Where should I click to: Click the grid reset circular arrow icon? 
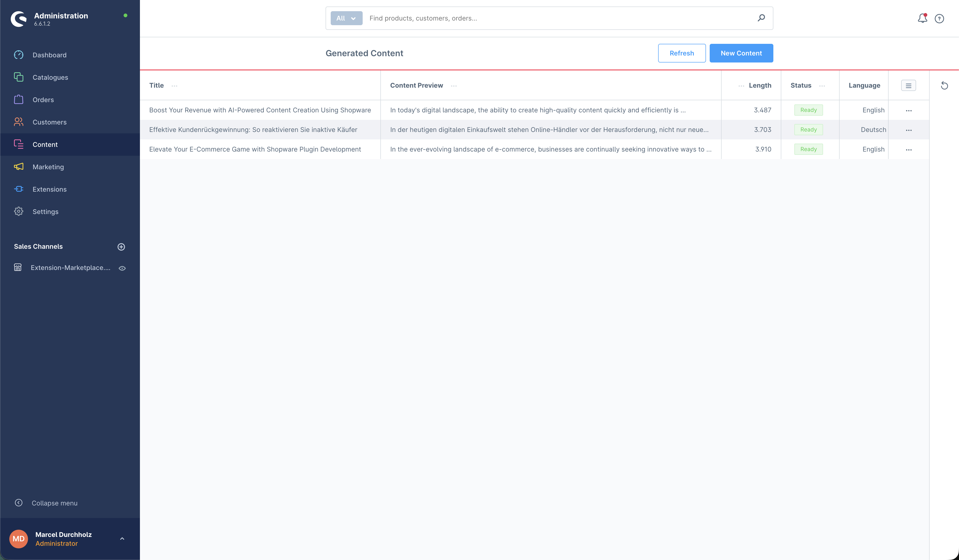click(x=944, y=86)
